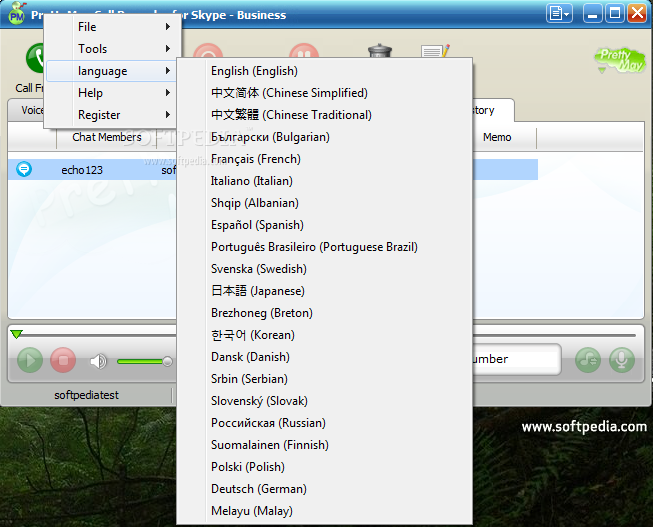Mute using the speaker volume icon
The height and width of the screenshot is (527, 653).
pyautogui.click(x=98, y=361)
